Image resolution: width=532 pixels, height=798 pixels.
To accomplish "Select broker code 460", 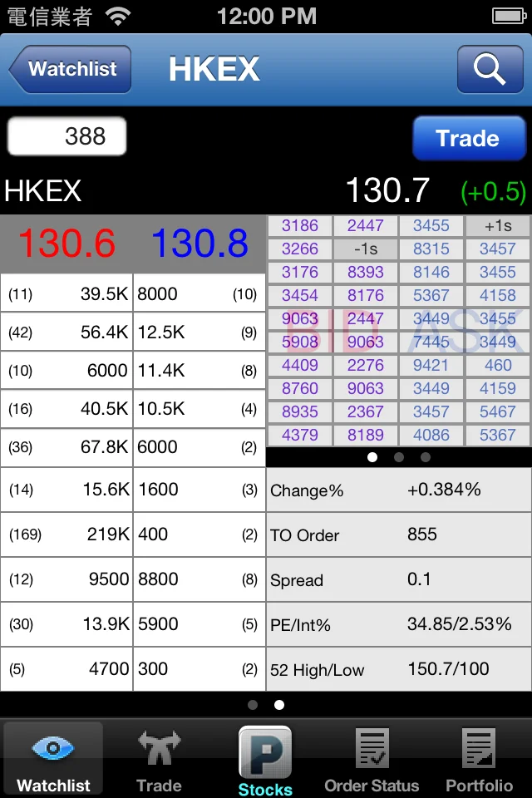I will 498,365.
